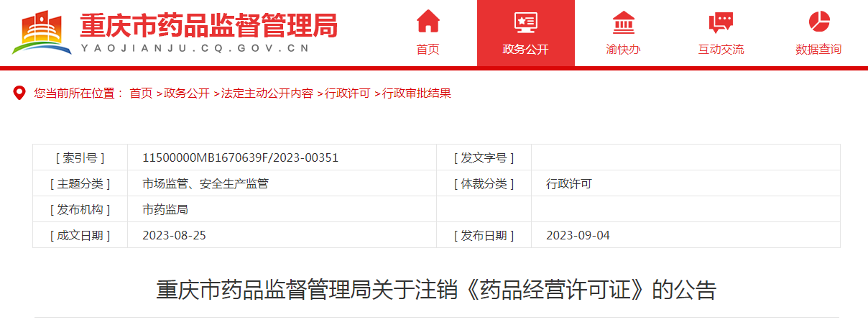
Task: Click the 行政许可 table cell value
Action: click(569, 183)
